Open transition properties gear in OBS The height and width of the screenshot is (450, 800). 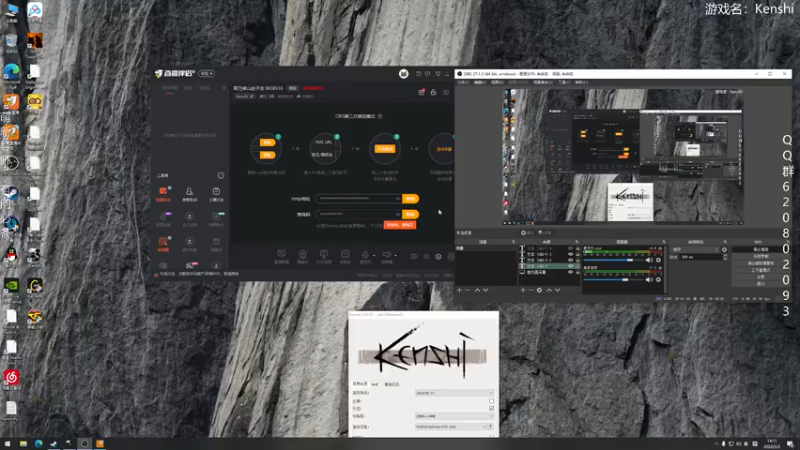(x=724, y=249)
